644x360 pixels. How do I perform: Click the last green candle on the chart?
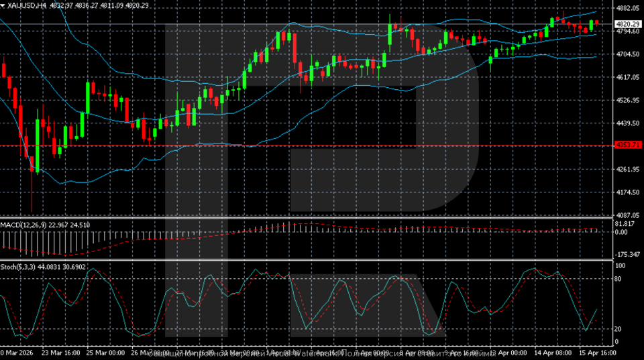tap(591, 25)
